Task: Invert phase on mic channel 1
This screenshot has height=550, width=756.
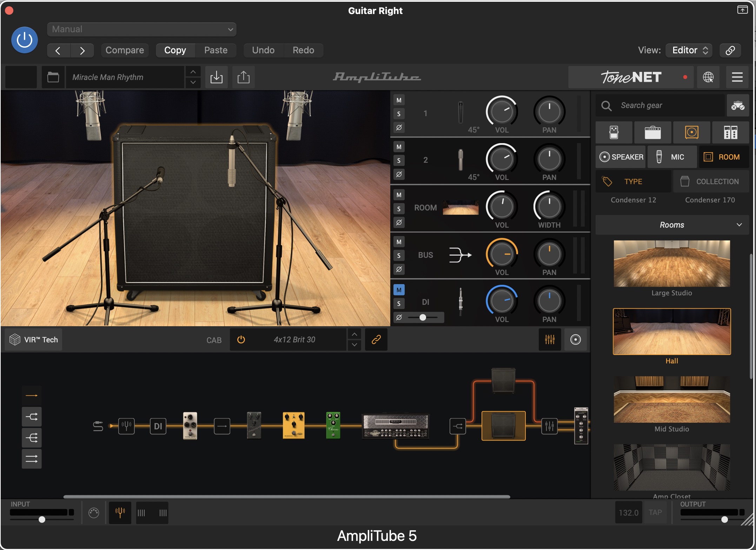Action: 399,128
